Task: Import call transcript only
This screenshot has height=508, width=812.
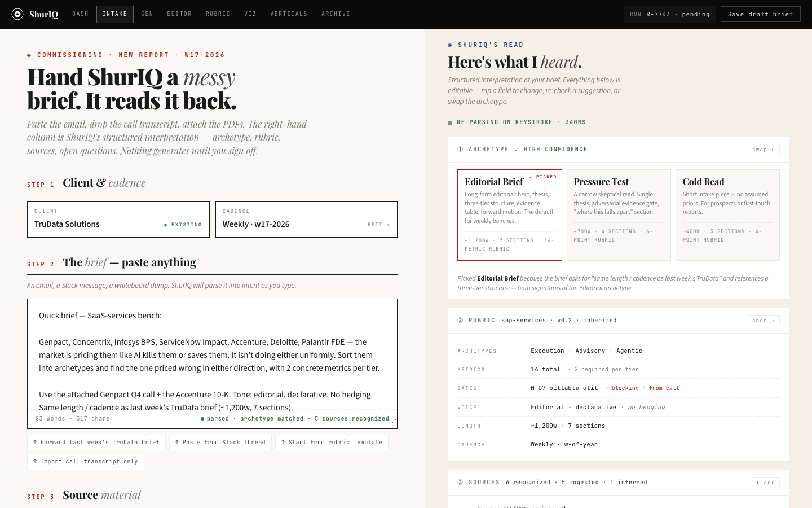Action: point(86,462)
